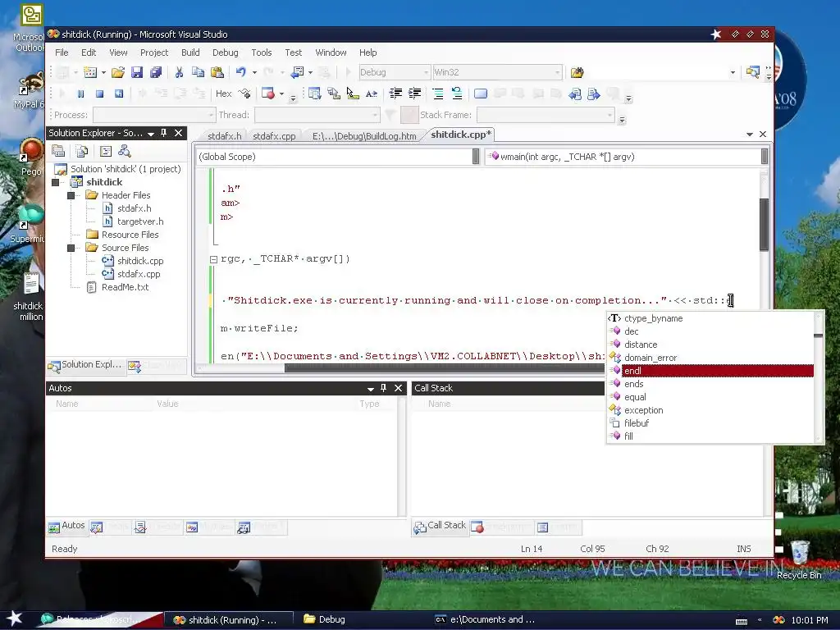Add New Item icon in toolbar
The image size is (840, 630).
(x=90, y=72)
